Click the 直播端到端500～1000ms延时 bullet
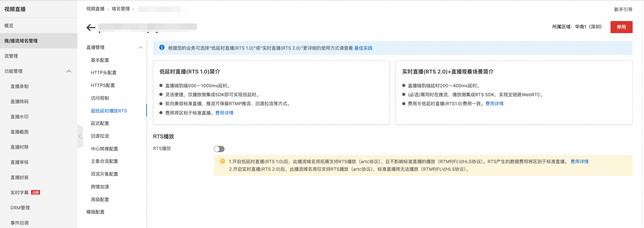This screenshot has height=228, width=644. (197, 86)
